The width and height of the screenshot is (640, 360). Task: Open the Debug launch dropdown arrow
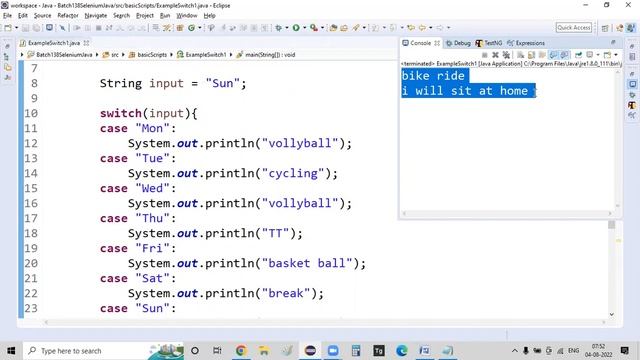point(287,28)
